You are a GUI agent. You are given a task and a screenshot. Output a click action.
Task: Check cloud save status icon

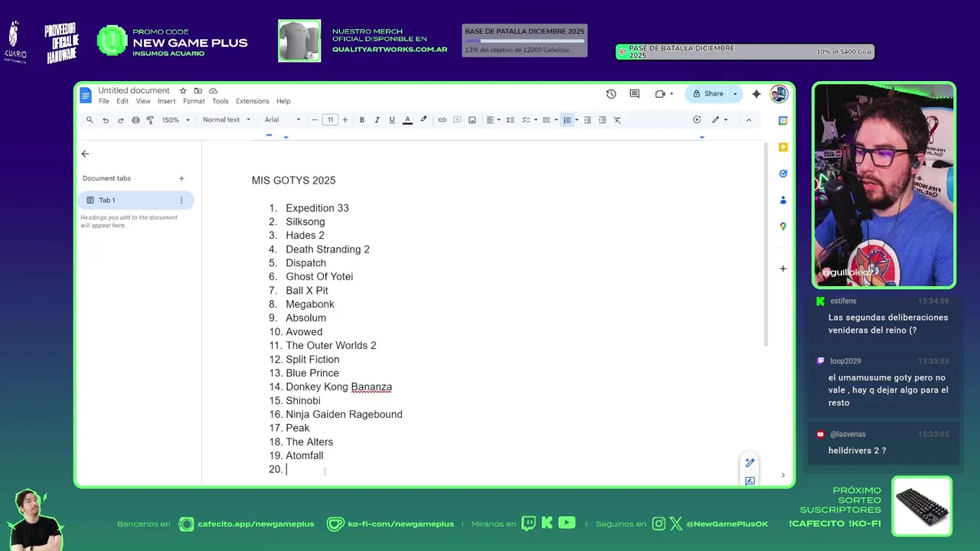pos(213,90)
